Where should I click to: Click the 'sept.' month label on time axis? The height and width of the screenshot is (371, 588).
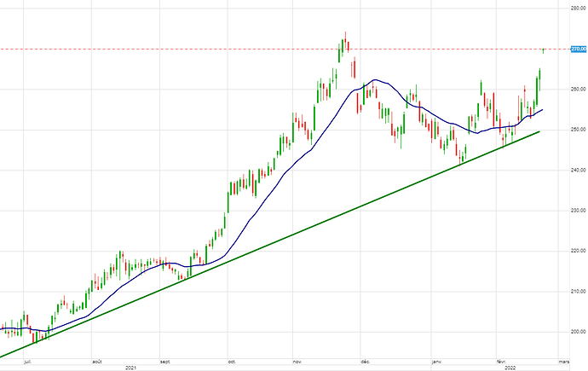click(164, 361)
